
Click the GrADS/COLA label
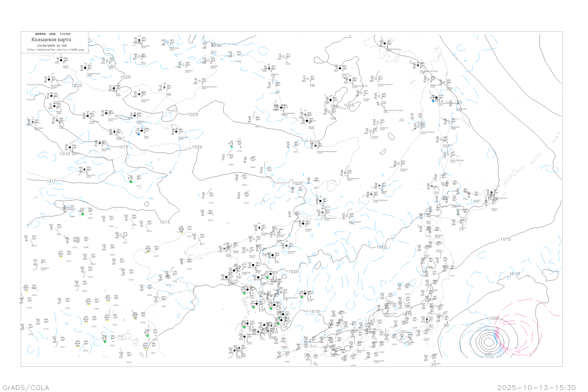[26, 387]
